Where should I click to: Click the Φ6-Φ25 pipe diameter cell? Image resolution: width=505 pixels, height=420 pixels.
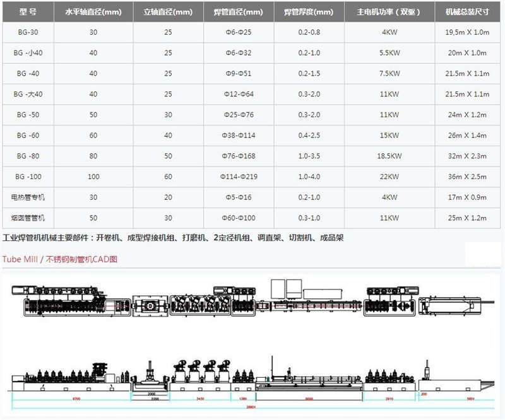(239, 32)
